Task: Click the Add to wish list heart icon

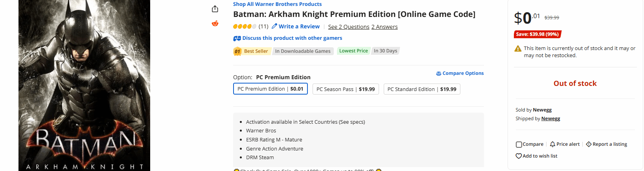Action: pos(519,156)
